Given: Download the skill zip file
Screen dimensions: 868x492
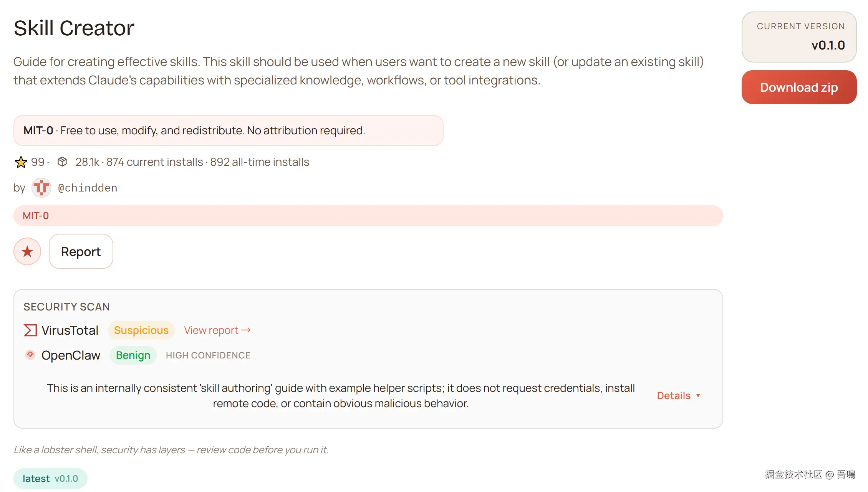Looking at the screenshot, I should [x=799, y=88].
